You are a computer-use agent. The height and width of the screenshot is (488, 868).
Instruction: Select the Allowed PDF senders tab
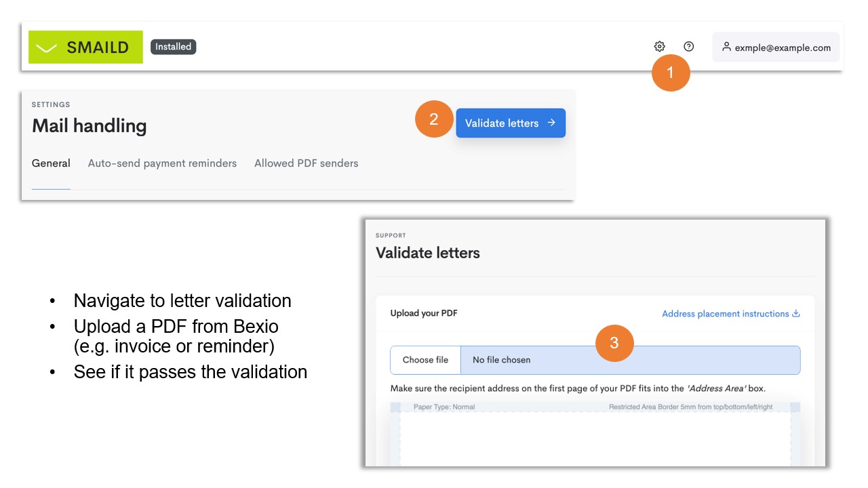click(x=306, y=163)
